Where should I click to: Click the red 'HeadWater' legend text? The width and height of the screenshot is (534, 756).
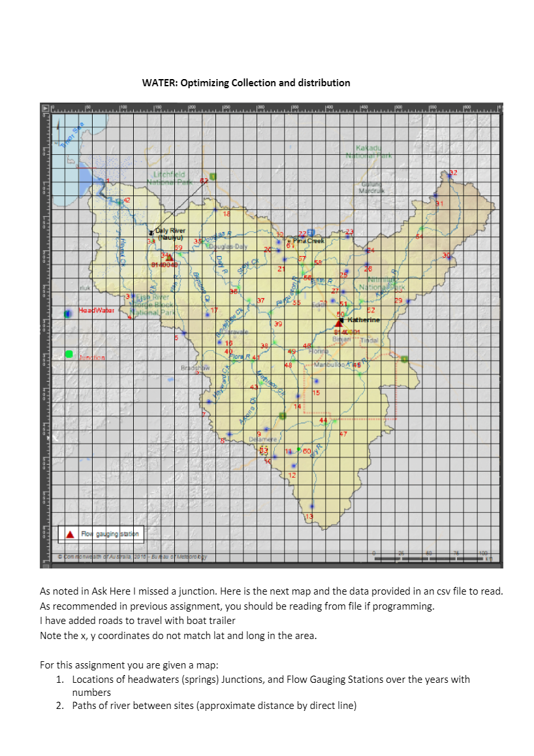(x=97, y=310)
